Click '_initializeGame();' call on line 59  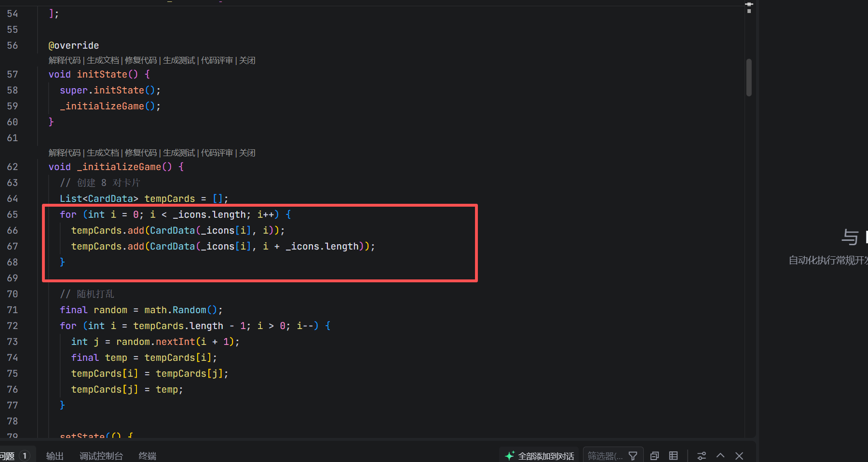coord(110,106)
